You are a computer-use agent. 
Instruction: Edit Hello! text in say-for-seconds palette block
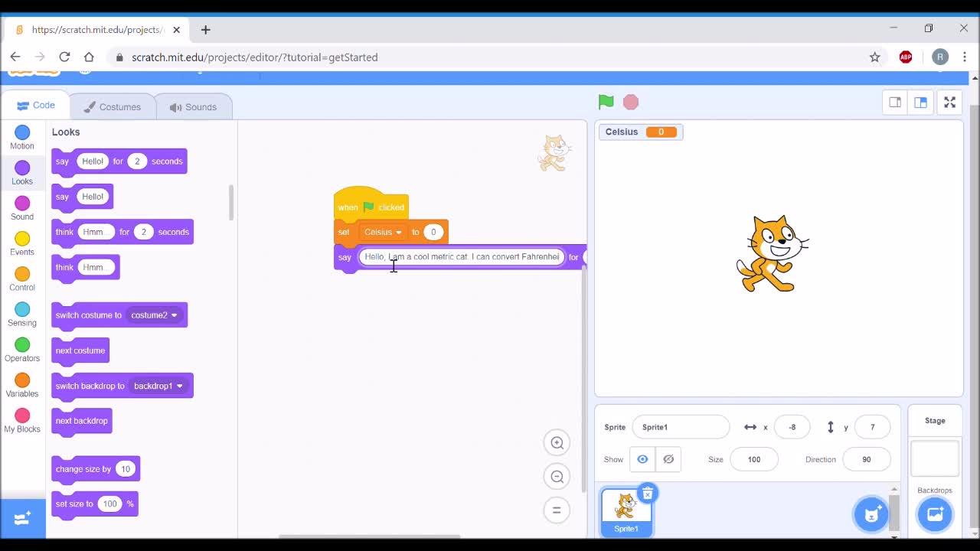pos(93,161)
